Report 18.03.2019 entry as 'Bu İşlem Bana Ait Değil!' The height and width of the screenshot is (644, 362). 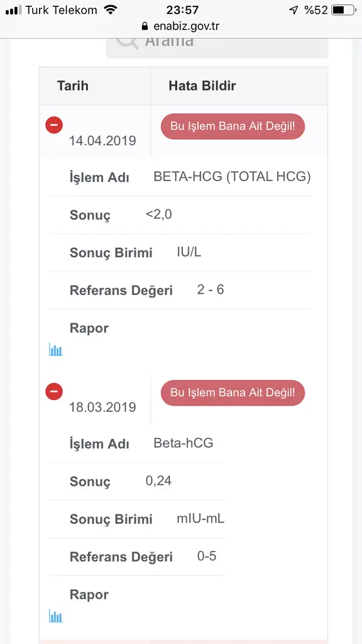point(233,393)
